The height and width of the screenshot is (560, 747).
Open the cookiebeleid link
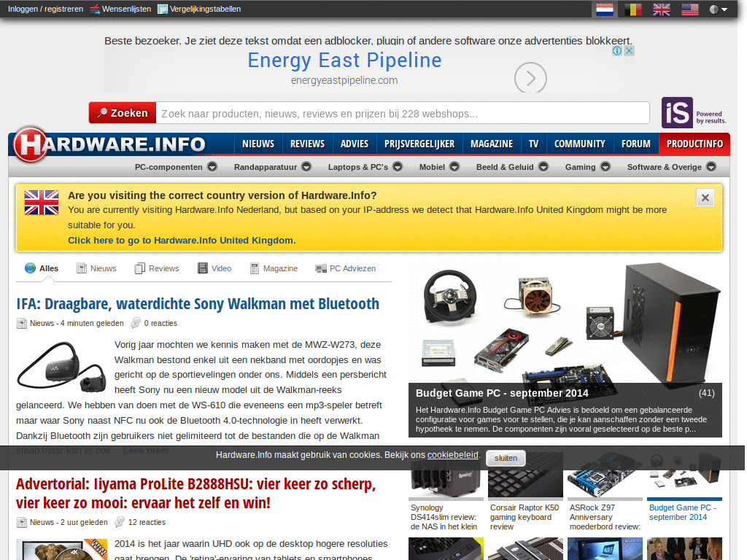(x=452, y=455)
